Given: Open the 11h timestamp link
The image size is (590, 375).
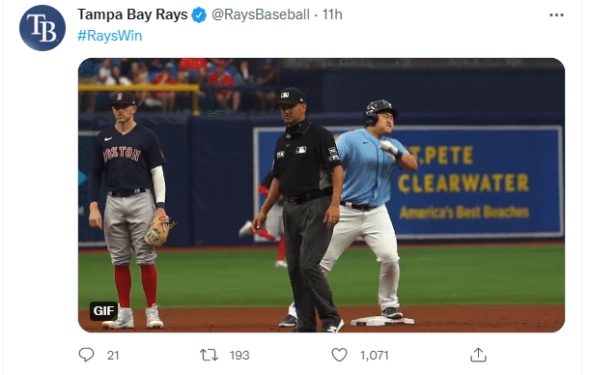Looking at the screenshot, I should coord(332,15).
